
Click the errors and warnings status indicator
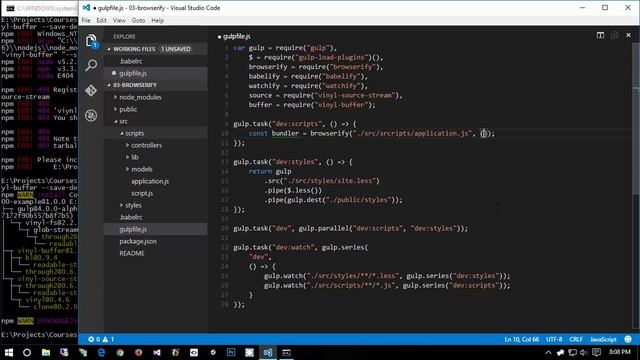point(101,339)
